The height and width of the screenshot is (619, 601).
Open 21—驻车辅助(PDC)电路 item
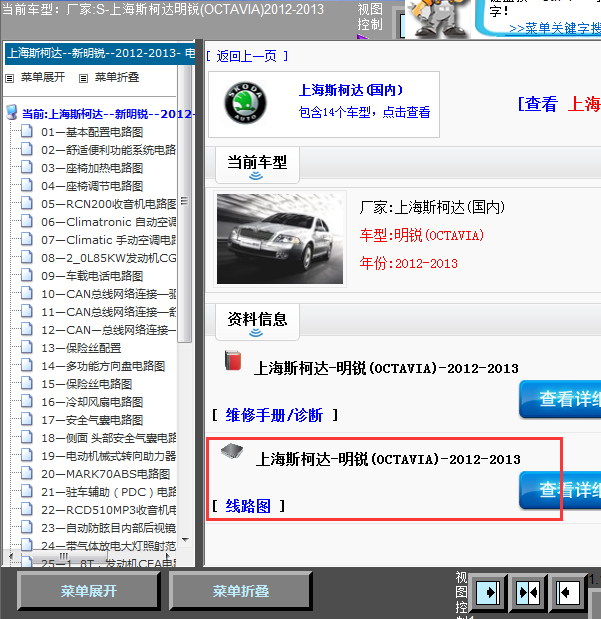(109, 492)
